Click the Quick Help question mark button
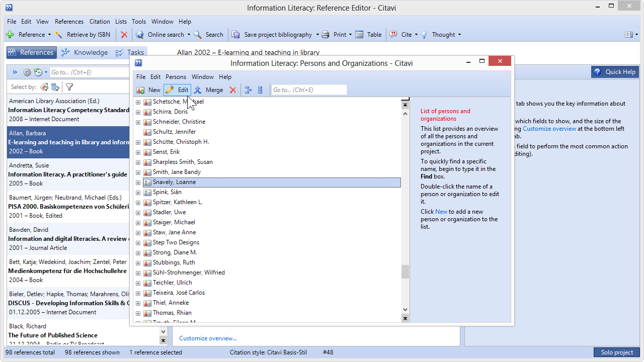Screen dimensions: 644x362 (615, 72)
